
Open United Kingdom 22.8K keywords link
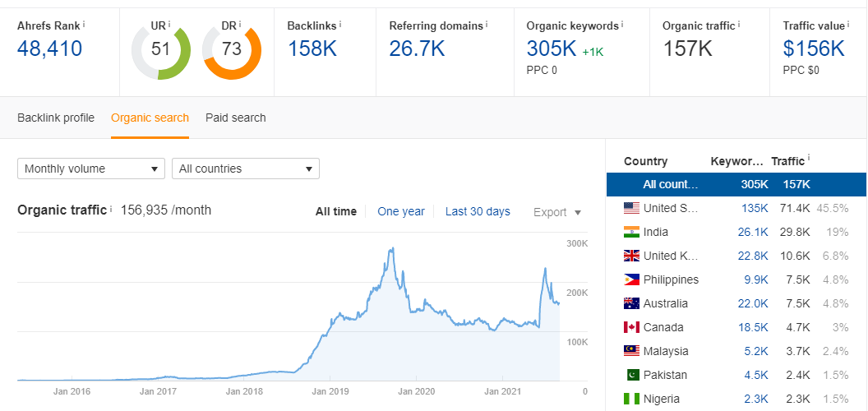click(x=753, y=256)
